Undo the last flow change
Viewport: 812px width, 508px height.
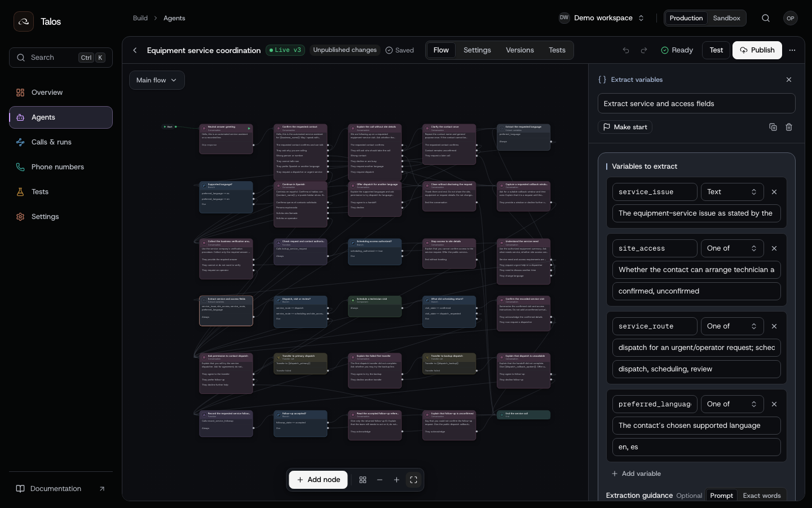626,50
